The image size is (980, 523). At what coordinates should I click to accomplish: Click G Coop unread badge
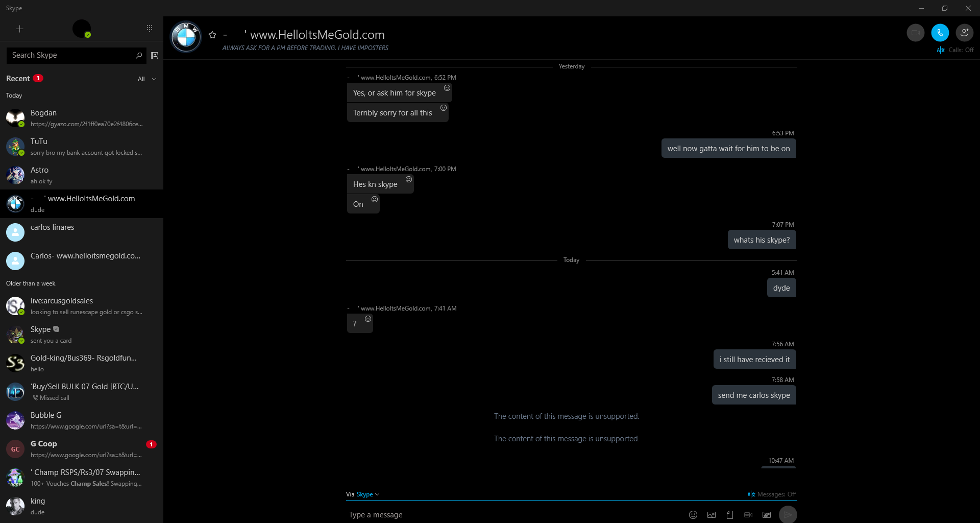tap(151, 444)
